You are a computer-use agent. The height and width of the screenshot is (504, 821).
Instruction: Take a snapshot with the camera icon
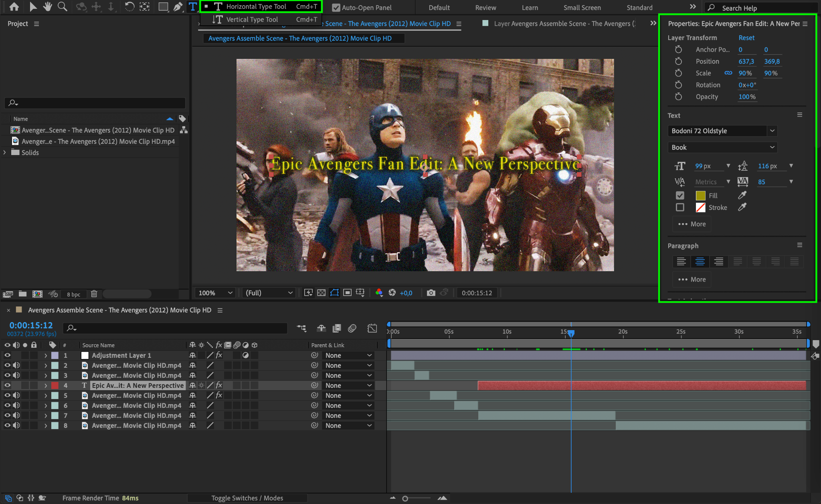[x=431, y=293]
